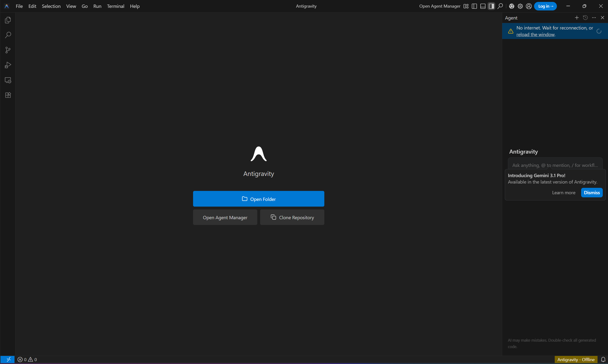
Task: Open the Source Control view
Action: pos(8,50)
